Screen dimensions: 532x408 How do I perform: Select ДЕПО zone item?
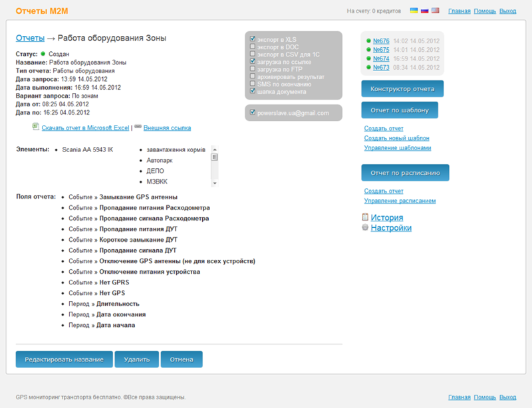pos(155,171)
